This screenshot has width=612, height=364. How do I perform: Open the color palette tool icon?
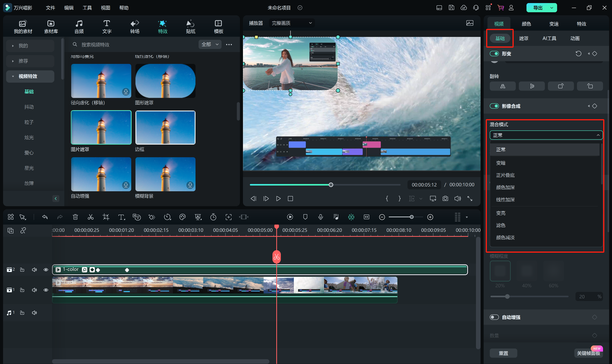click(183, 217)
